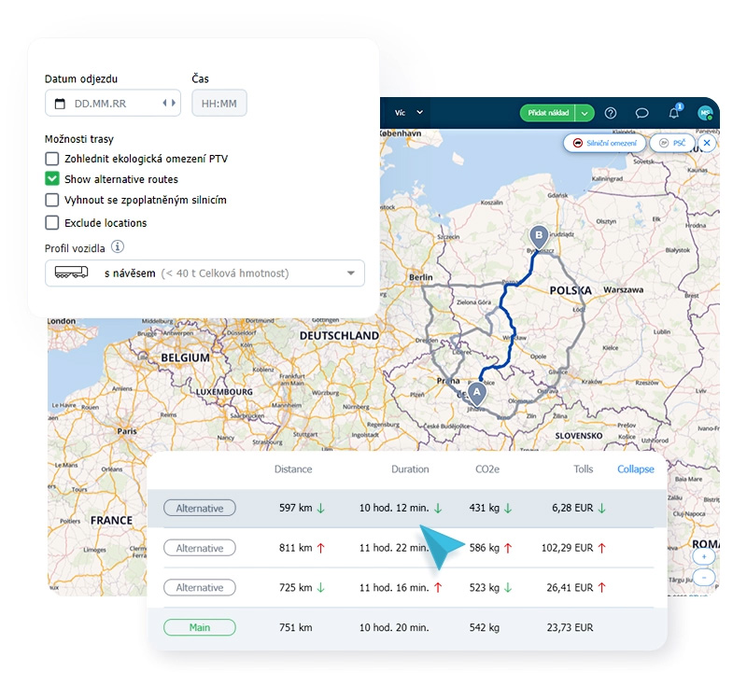The image size is (747, 700).
Task: Open the Víc menu
Action: (x=409, y=113)
